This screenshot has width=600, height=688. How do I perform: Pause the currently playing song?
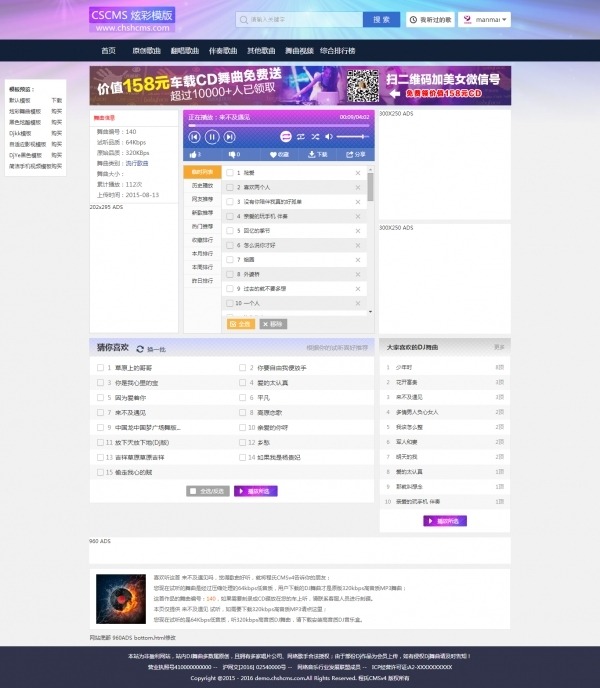[x=212, y=137]
